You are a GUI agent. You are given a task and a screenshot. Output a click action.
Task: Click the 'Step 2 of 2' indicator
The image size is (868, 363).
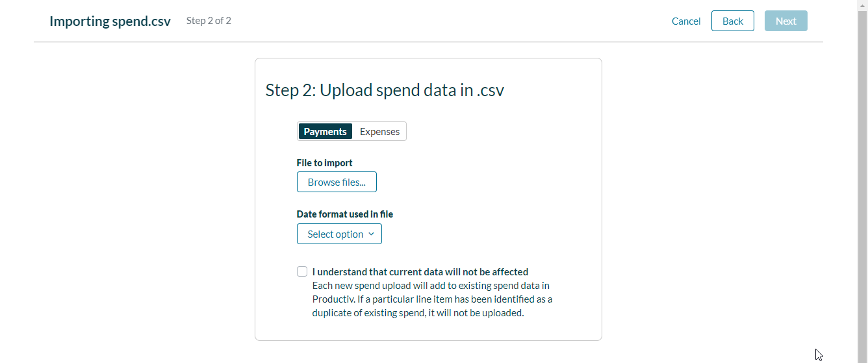click(209, 21)
